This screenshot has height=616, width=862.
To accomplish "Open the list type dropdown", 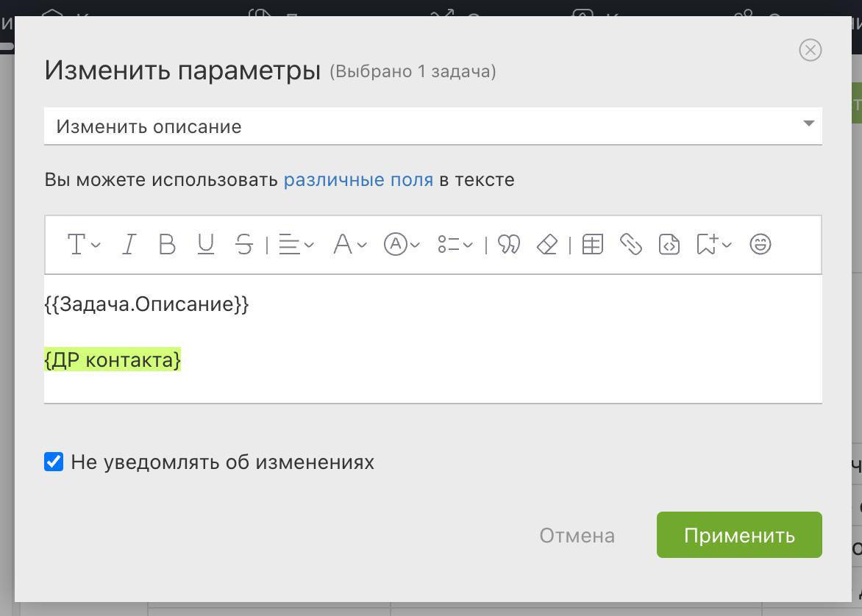I will coord(455,244).
